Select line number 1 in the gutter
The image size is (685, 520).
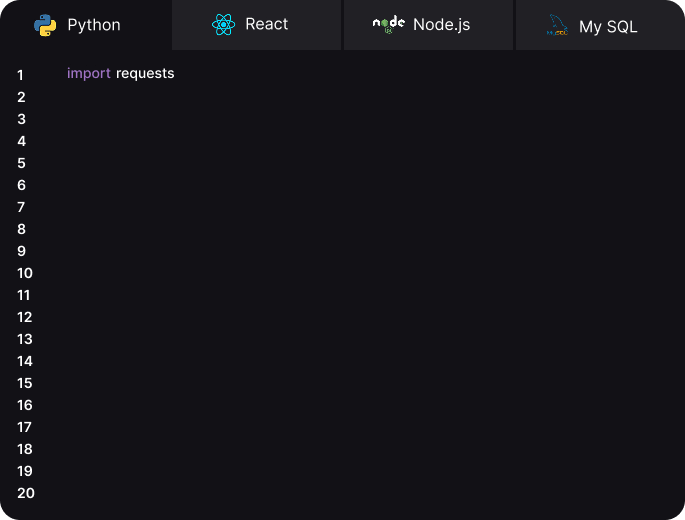(20, 75)
